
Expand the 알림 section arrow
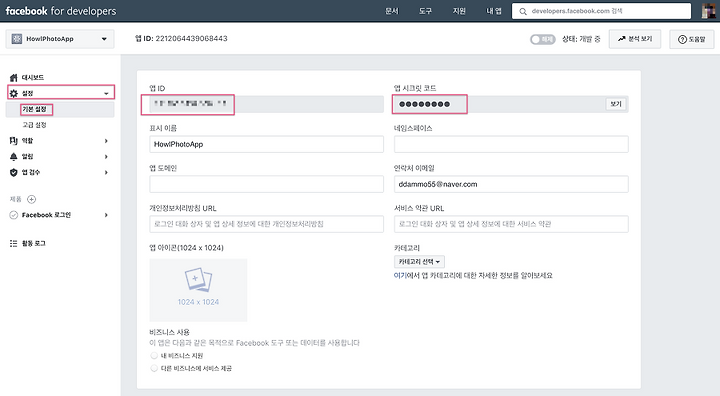(x=106, y=157)
